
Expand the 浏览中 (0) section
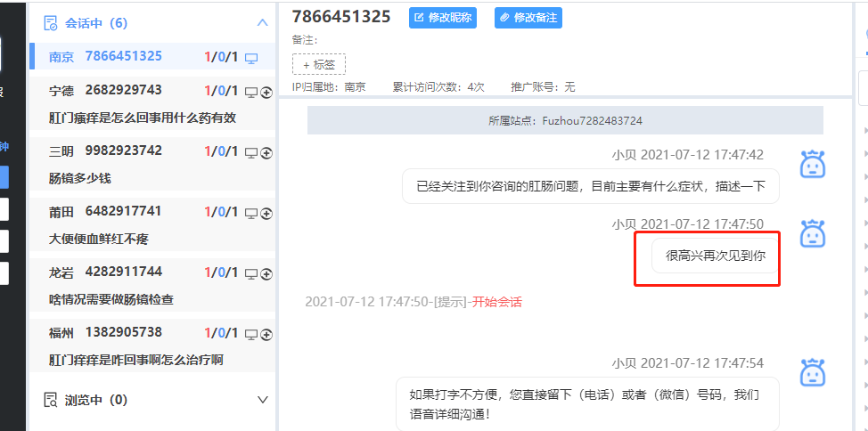(263, 400)
